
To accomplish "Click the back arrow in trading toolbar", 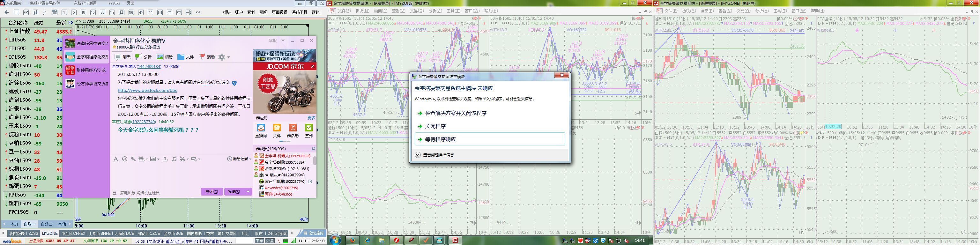I will coord(6,12).
